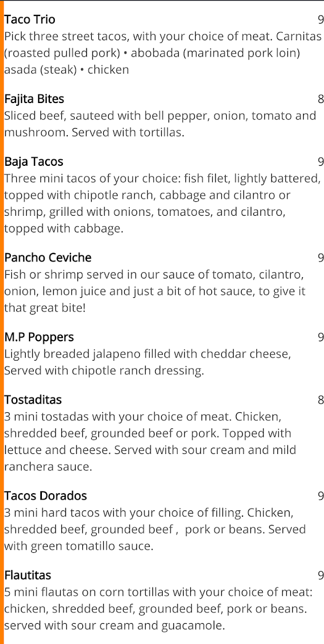The image size is (324, 644).
Task: Choose the Pancho Ceviche item title
Action: (x=48, y=258)
